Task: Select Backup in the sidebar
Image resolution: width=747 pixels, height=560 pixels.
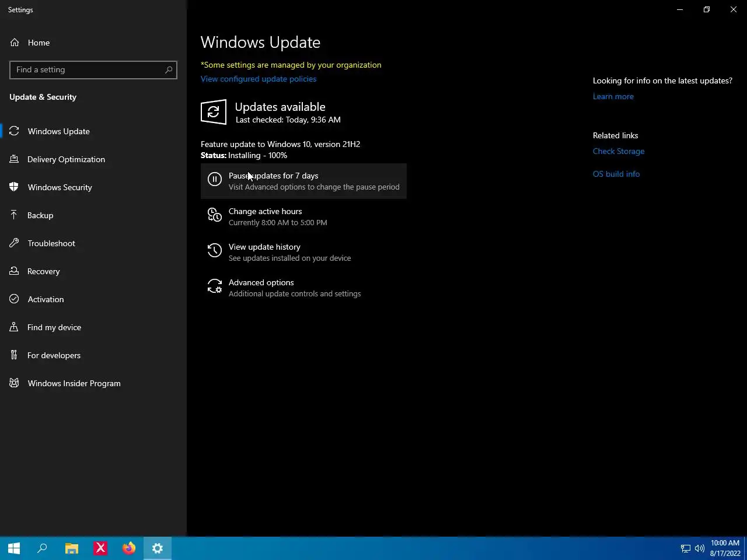Action: 93,215
